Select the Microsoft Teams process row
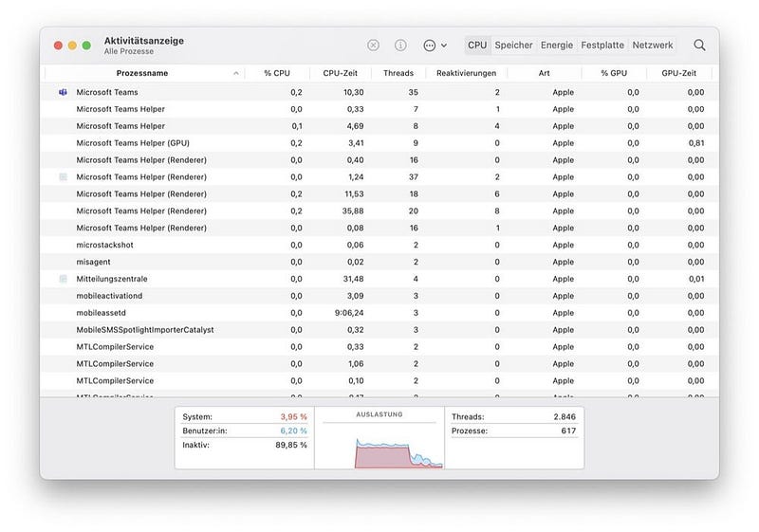Viewport: 759px width, 532px height. pyautogui.click(x=379, y=92)
